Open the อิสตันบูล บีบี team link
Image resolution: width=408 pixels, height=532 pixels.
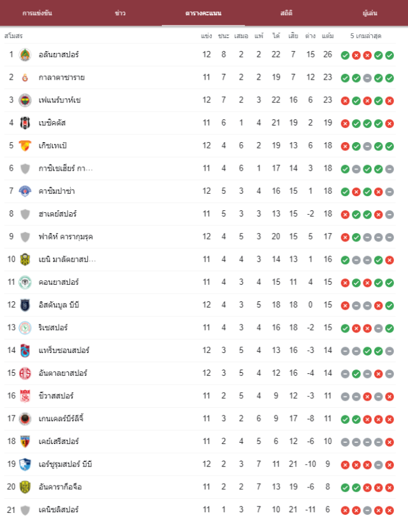pyautogui.click(x=59, y=305)
